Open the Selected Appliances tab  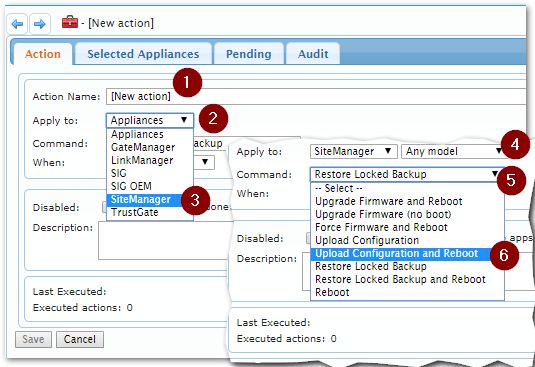143,54
